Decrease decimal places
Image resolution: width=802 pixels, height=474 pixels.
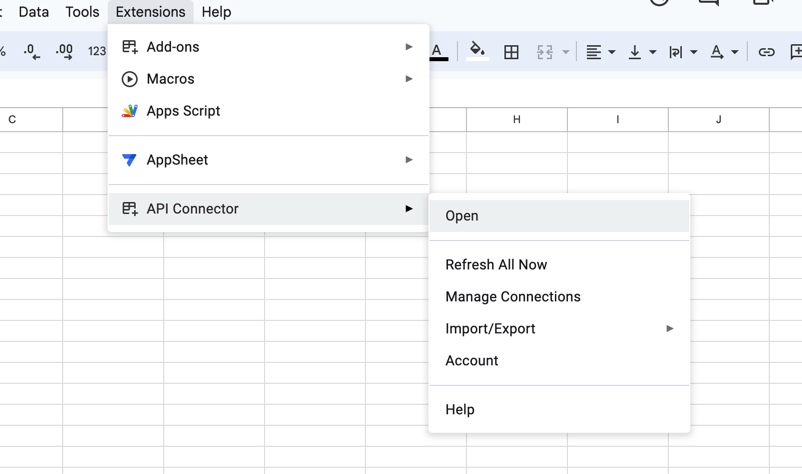(32, 52)
